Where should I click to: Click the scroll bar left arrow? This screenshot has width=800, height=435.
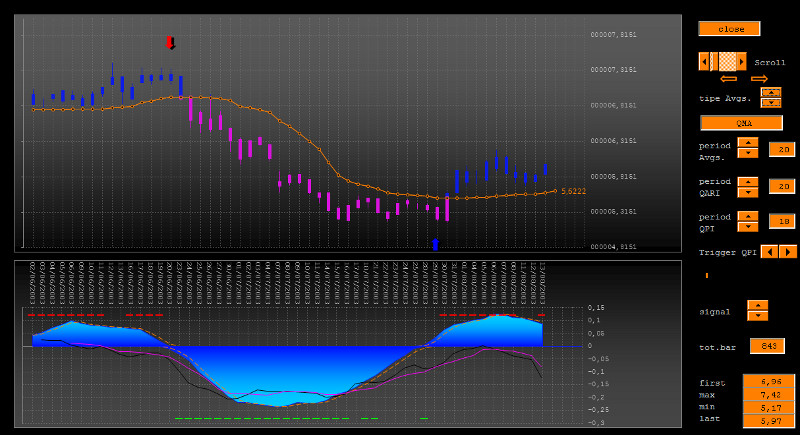point(704,62)
